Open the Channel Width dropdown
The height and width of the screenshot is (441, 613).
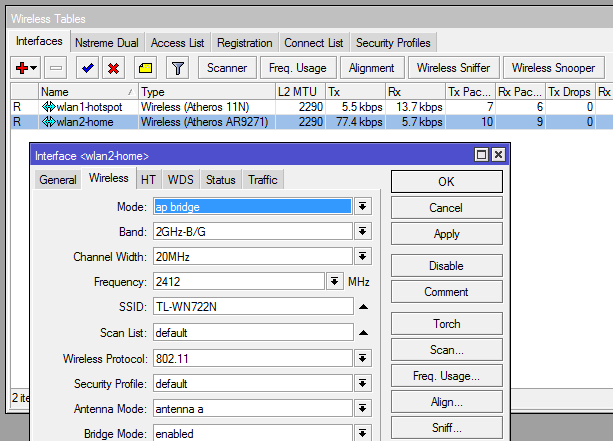[x=363, y=257]
